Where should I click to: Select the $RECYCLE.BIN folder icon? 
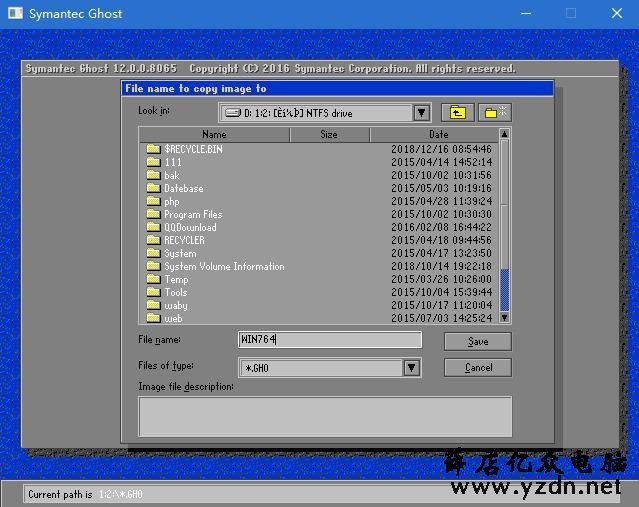pos(153,149)
